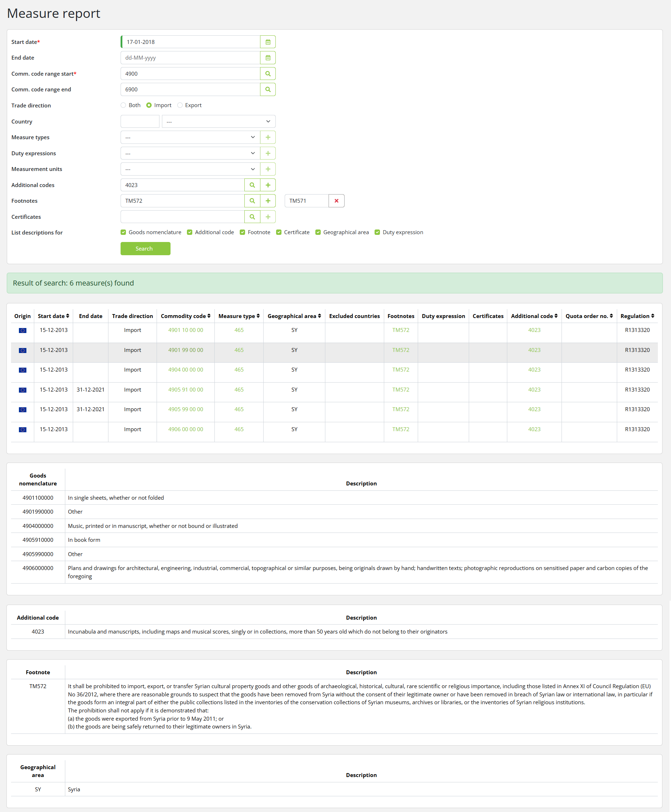Viewport: 671px width, 812px height.
Task: Open the End date calendar picker
Action: pos(268,57)
